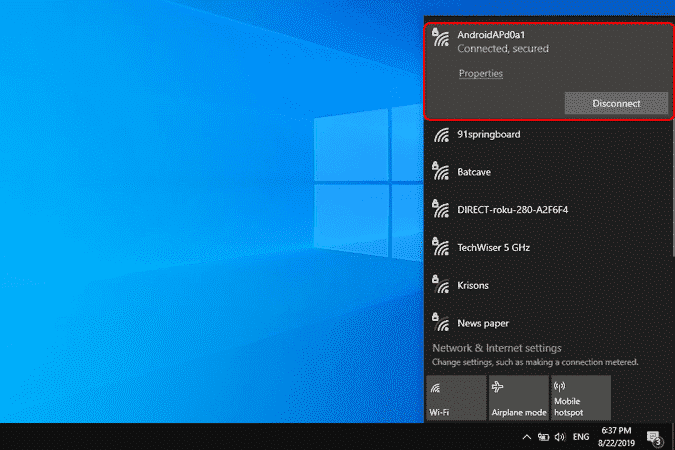Click the News paper network signal icon
The width and height of the screenshot is (675, 450).
click(x=438, y=322)
